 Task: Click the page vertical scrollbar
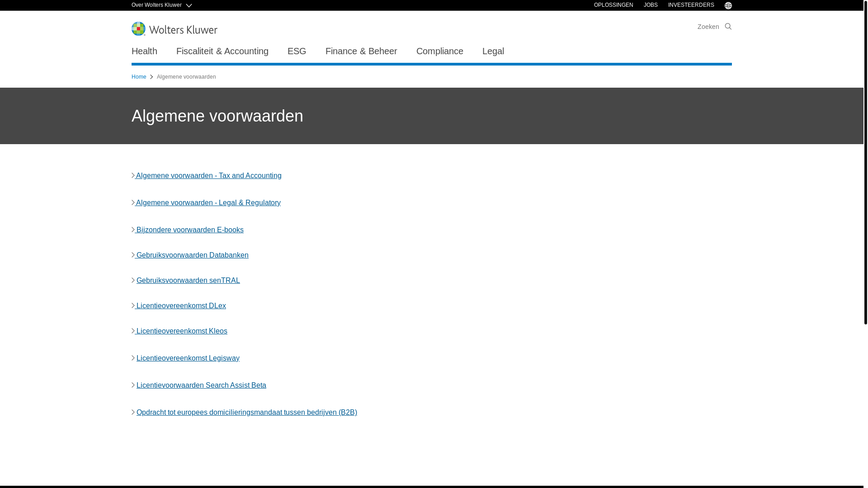click(865, 163)
